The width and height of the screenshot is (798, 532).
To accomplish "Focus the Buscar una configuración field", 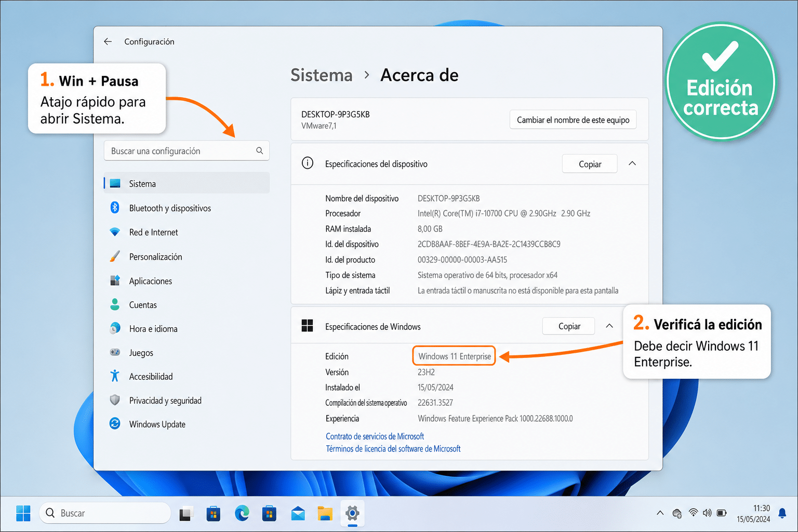I will point(187,151).
